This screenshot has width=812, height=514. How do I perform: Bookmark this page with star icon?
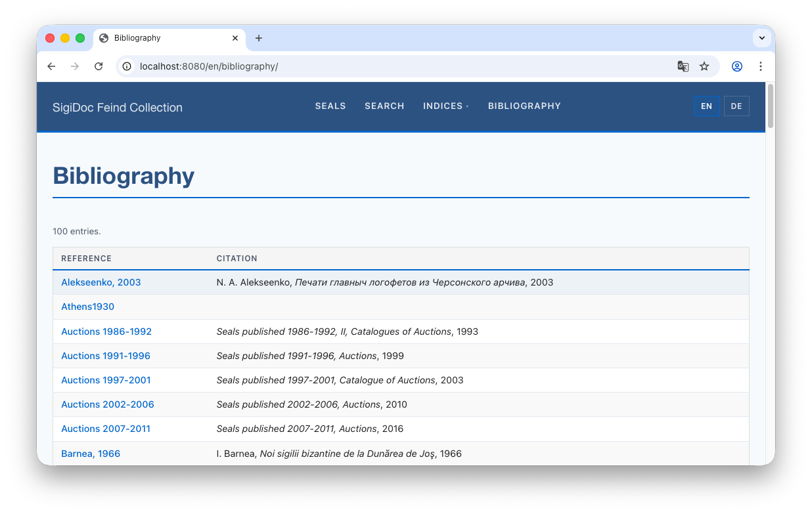(704, 66)
